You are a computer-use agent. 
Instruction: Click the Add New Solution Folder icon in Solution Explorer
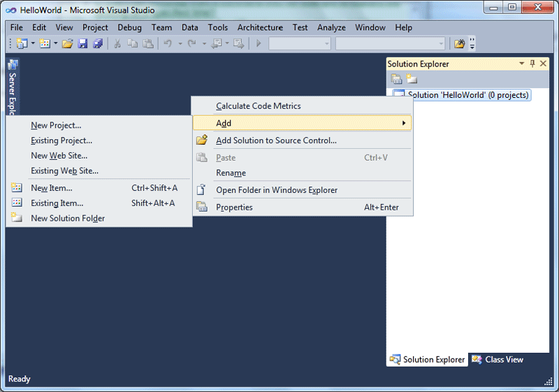(412, 79)
